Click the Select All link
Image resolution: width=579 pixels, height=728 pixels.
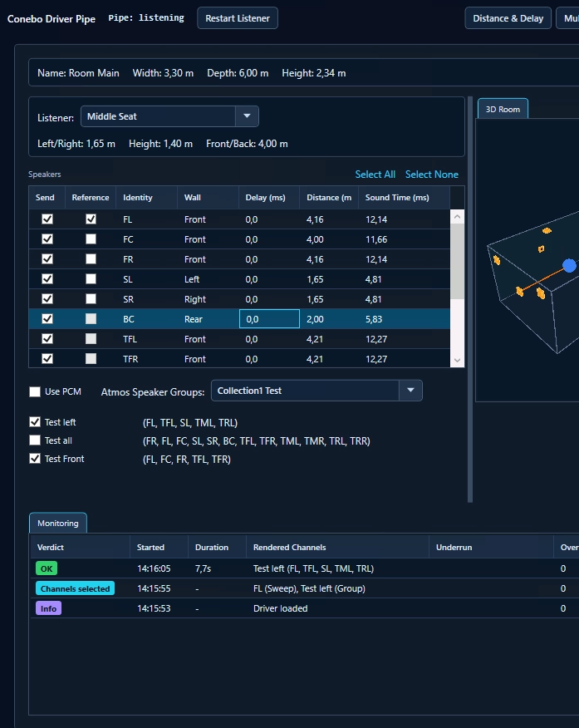[x=375, y=175]
